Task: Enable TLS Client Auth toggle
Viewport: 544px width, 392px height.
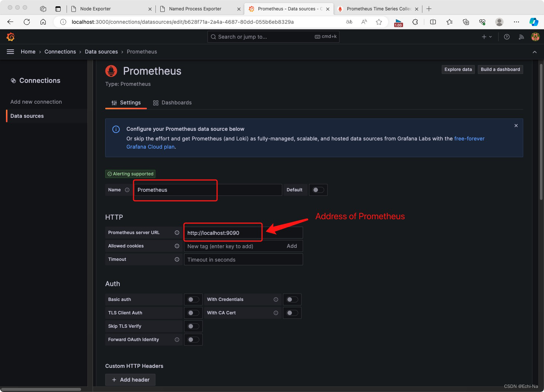Action: coord(193,313)
